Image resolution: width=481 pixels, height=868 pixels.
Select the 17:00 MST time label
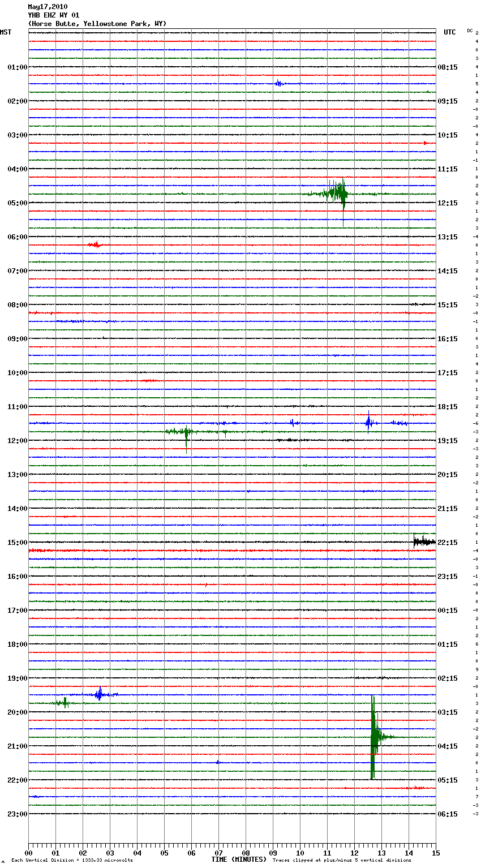coord(18,610)
